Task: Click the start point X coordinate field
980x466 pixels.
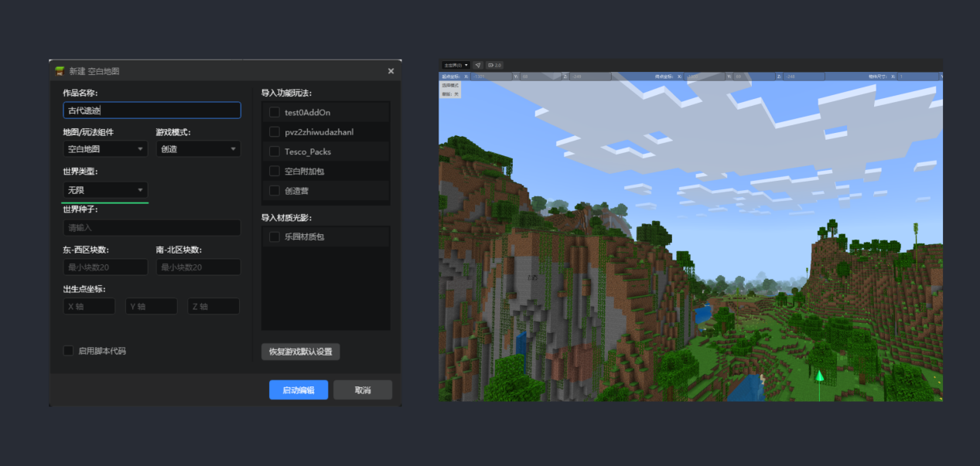Action: coord(491,77)
